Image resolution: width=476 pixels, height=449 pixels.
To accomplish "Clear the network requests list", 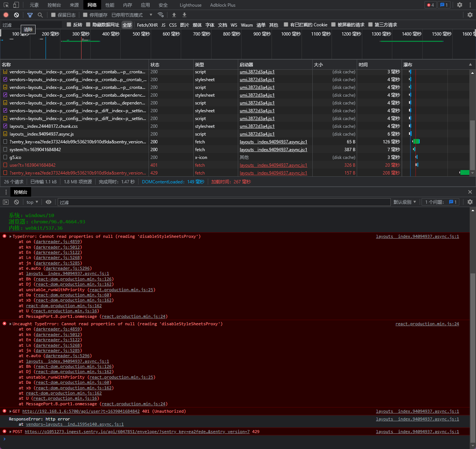I will pyautogui.click(x=16, y=15).
